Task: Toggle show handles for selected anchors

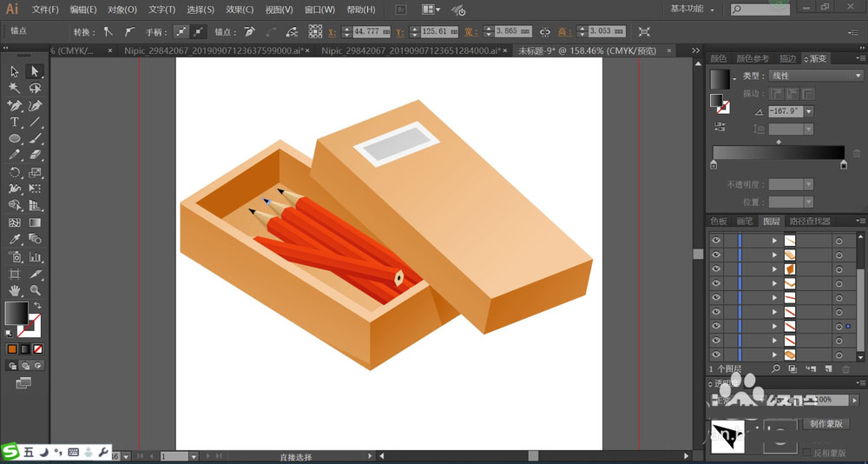Action: pos(181,31)
